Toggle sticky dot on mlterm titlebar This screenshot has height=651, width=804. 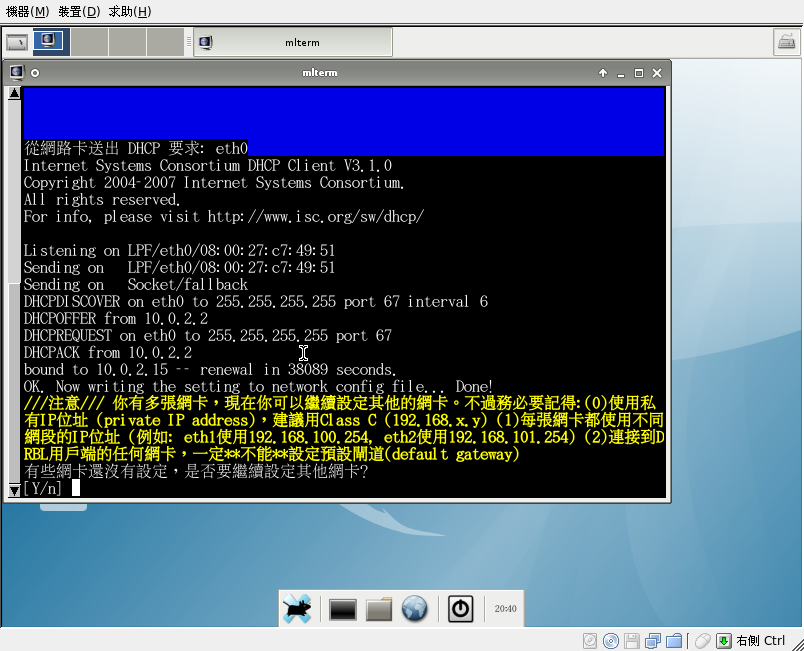(35, 73)
